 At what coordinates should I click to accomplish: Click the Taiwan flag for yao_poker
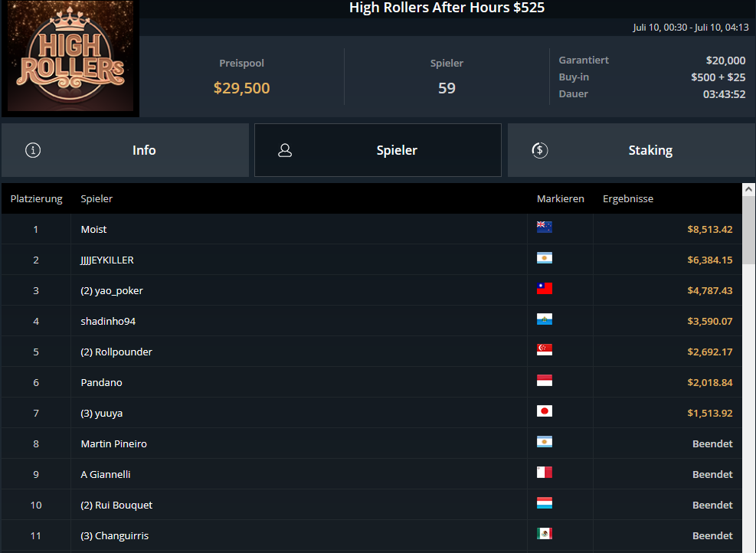click(x=545, y=288)
